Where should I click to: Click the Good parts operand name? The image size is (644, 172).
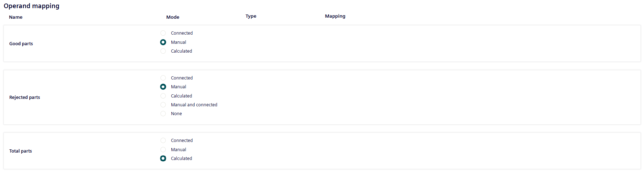[x=21, y=44]
